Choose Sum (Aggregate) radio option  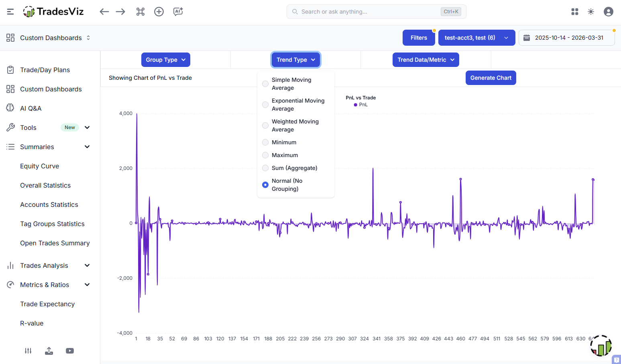(265, 168)
